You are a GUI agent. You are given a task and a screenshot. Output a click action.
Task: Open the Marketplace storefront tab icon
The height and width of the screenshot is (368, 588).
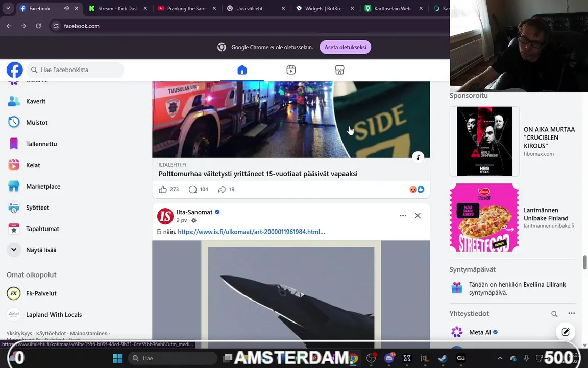[x=339, y=70]
